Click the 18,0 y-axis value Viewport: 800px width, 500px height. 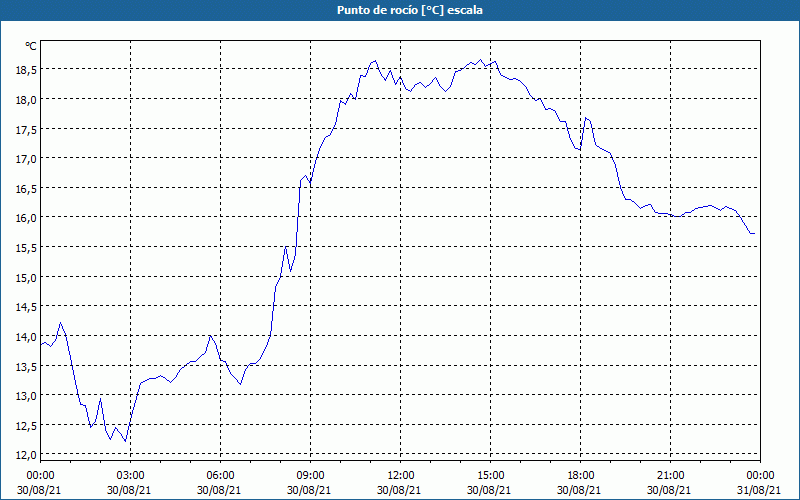point(26,100)
